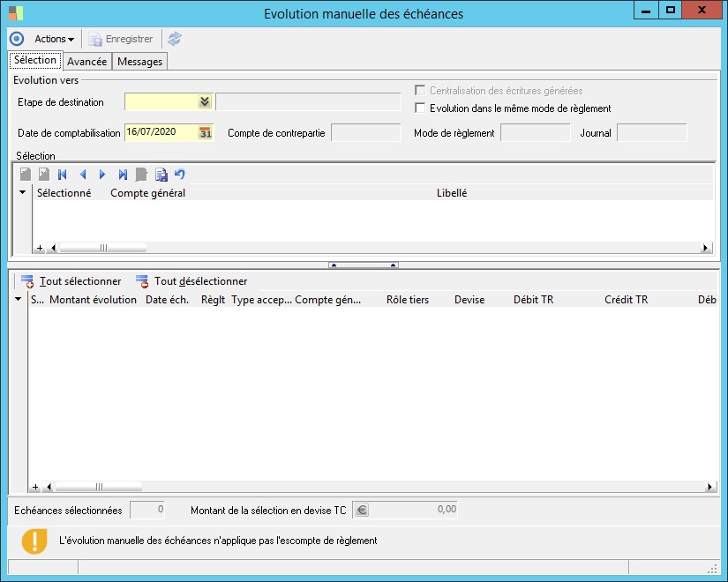The width and height of the screenshot is (728, 582).
Task: Go to first record in Sélection grid
Action: coord(63,175)
